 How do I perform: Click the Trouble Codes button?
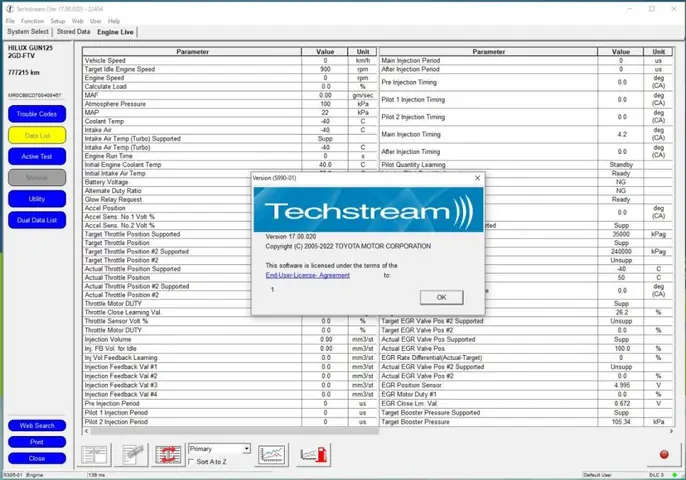point(37,114)
